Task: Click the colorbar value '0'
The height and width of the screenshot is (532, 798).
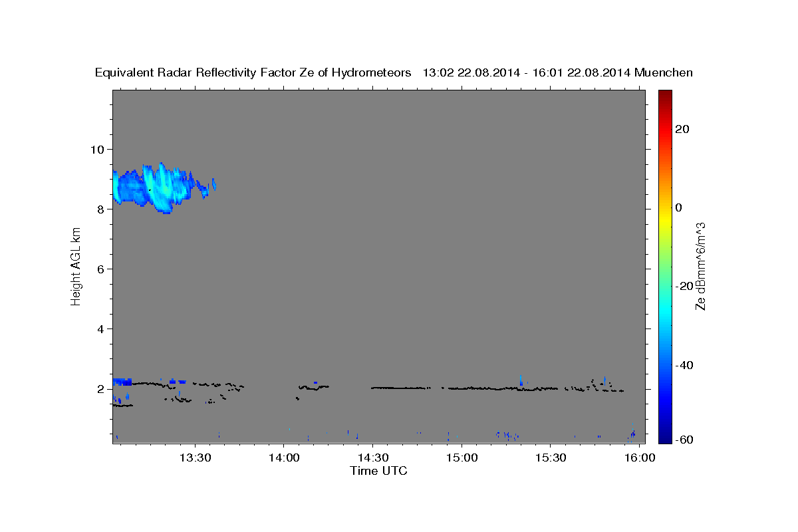Action: (679, 207)
